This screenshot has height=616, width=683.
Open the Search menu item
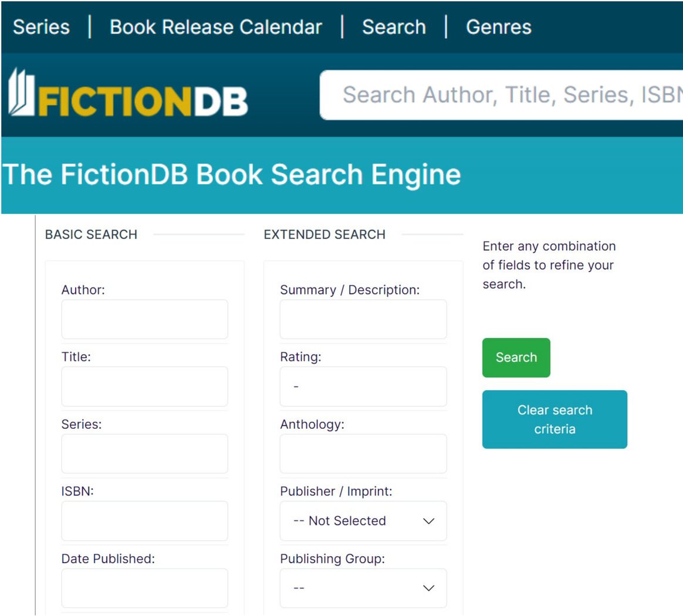(x=394, y=26)
